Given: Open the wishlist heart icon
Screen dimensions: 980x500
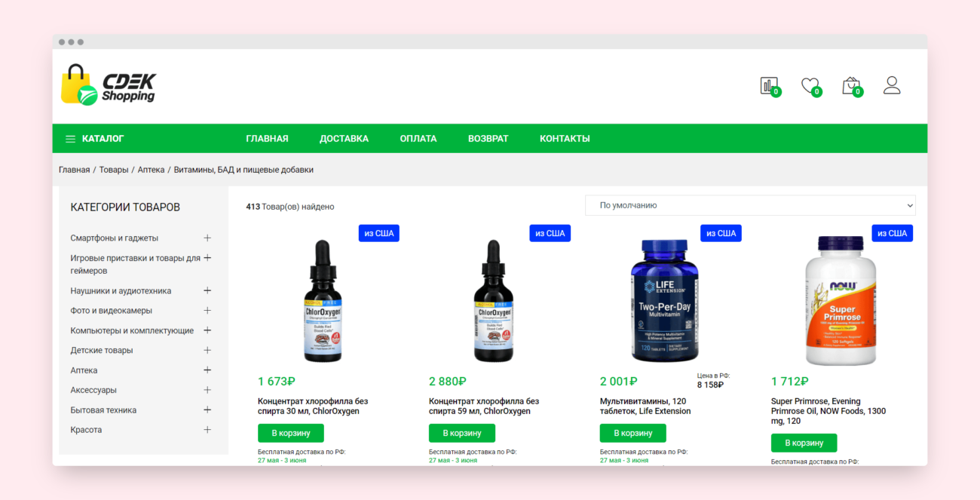Looking at the screenshot, I should click(810, 85).
